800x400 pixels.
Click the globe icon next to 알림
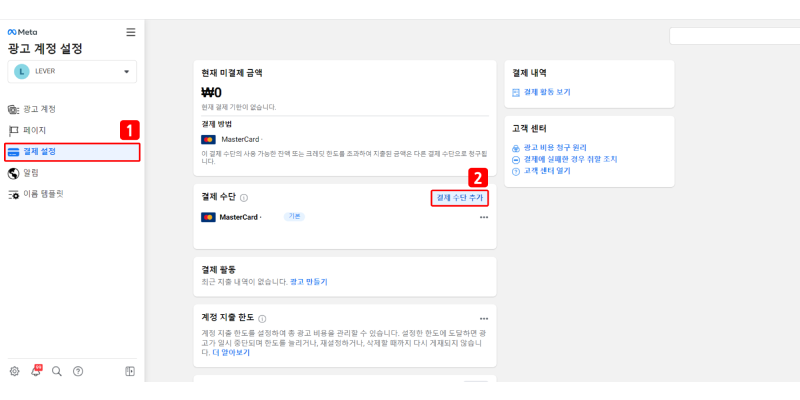(x=14, y=173)
